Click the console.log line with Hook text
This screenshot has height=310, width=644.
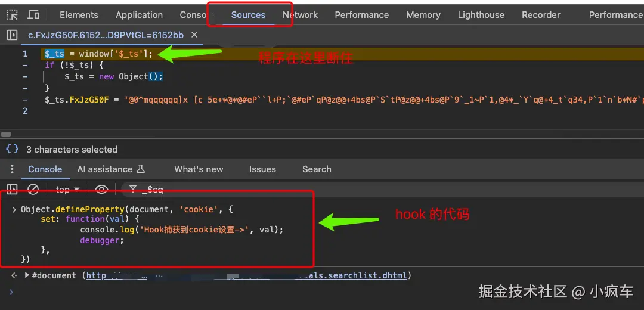click(182, 230)
